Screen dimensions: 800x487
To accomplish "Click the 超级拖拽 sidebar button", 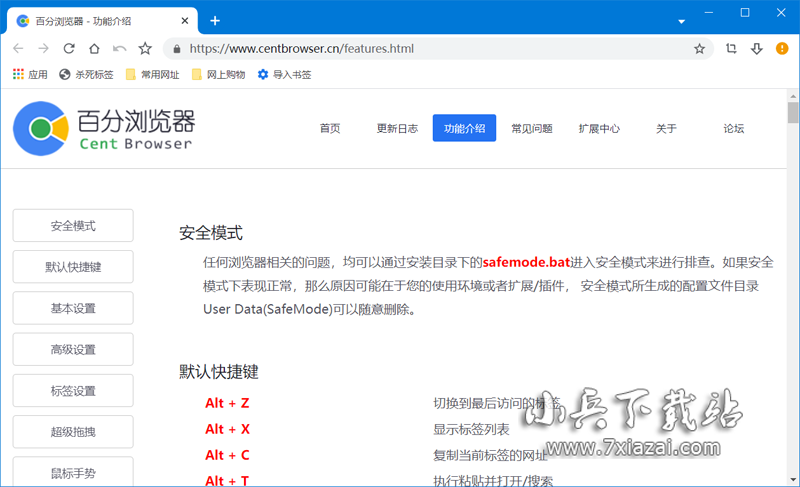I will [73, 432].
